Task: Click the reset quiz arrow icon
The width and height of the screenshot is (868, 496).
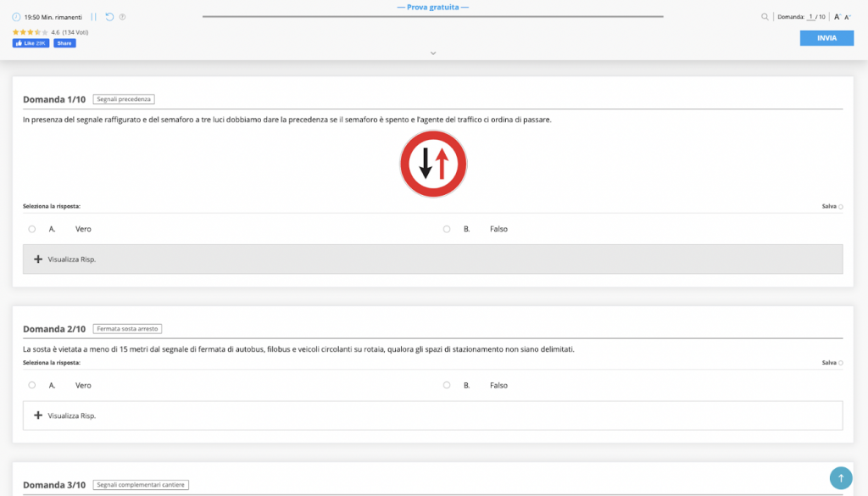Action: pos(109,17)
